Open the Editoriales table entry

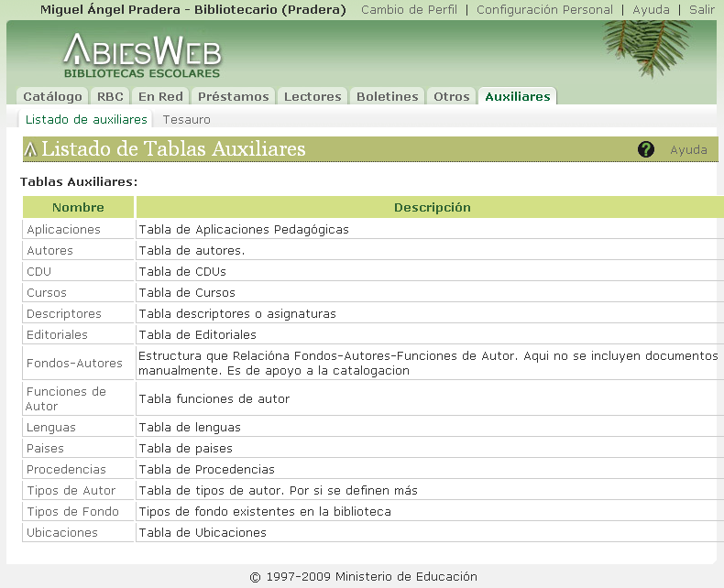57,335
